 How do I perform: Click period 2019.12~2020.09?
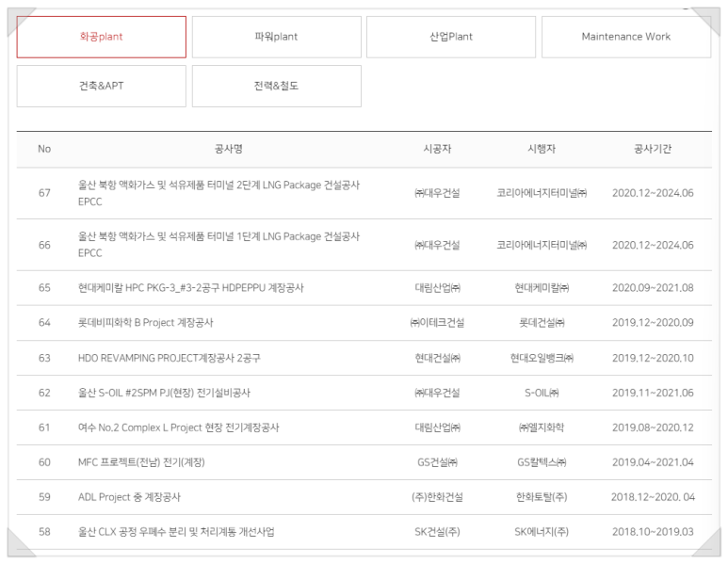click(653, 323)
